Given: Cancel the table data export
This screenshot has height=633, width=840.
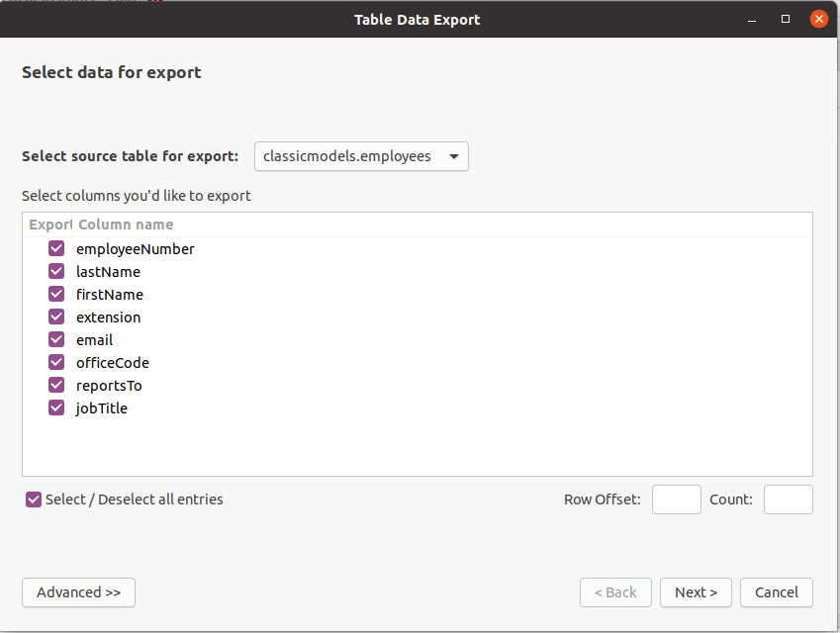Looking at the screenshot, I should click(x=776, y=592).
